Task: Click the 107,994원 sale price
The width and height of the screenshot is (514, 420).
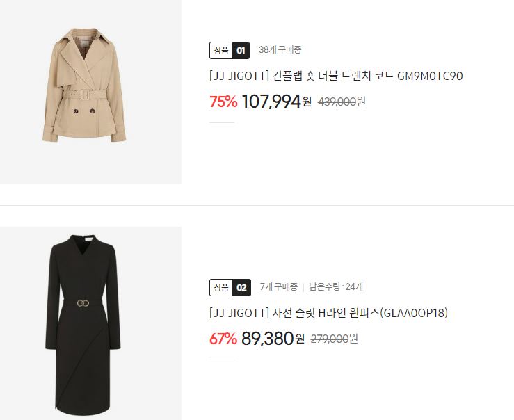Action: (276, 102)
